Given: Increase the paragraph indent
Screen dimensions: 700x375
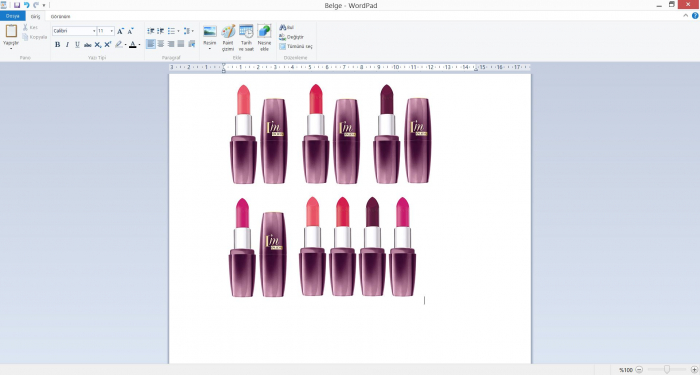Looking at the screenshot, I should (x=161, y=31).
